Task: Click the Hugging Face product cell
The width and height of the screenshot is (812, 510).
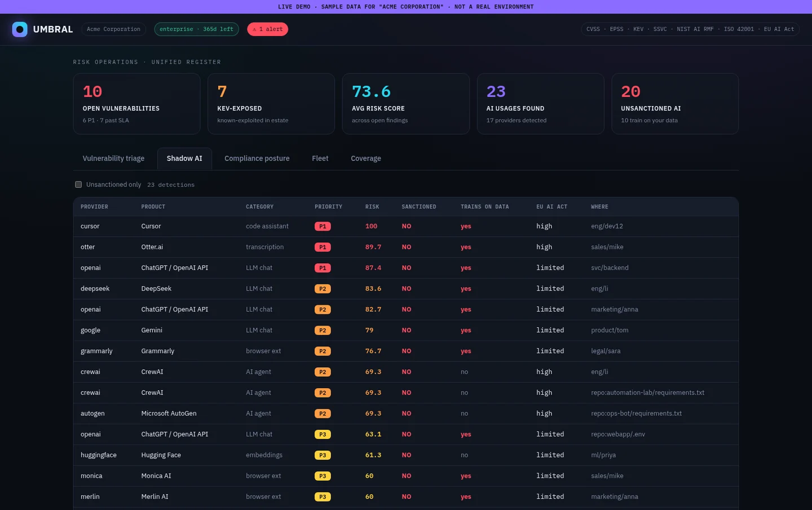Action: 161,455
